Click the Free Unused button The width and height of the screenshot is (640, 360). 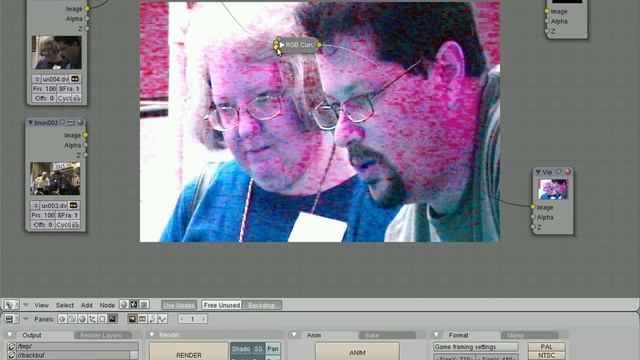(x=222, y=305)
